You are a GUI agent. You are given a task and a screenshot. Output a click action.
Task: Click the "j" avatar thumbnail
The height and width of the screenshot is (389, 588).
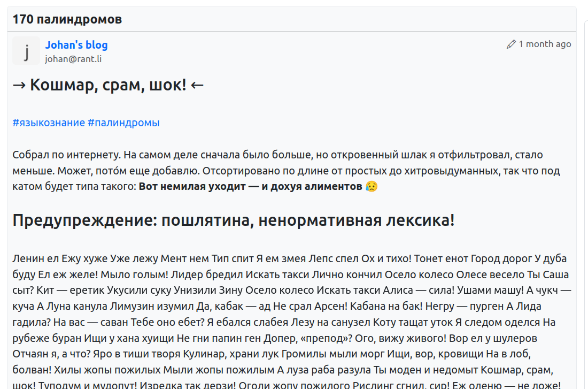[x=26, y=51]
